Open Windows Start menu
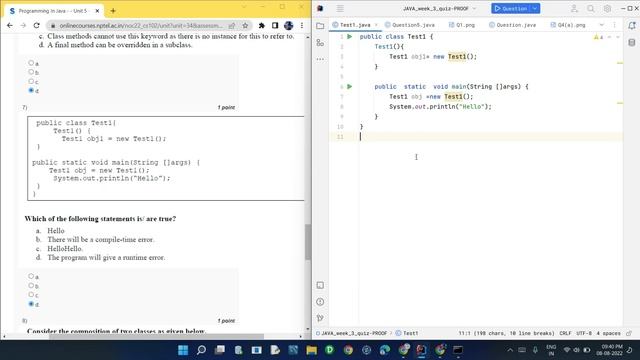640x360 pixels. point(183,350)
